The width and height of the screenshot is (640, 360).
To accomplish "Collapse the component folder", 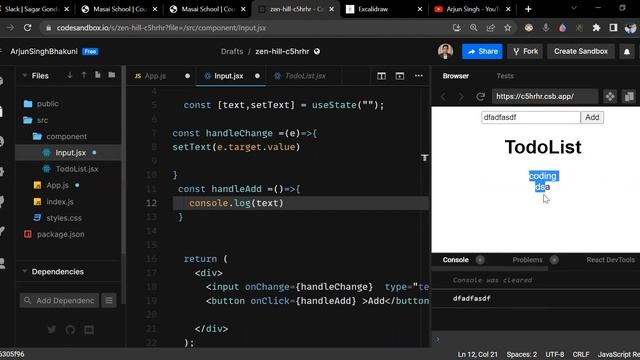I will pos(66,136).
